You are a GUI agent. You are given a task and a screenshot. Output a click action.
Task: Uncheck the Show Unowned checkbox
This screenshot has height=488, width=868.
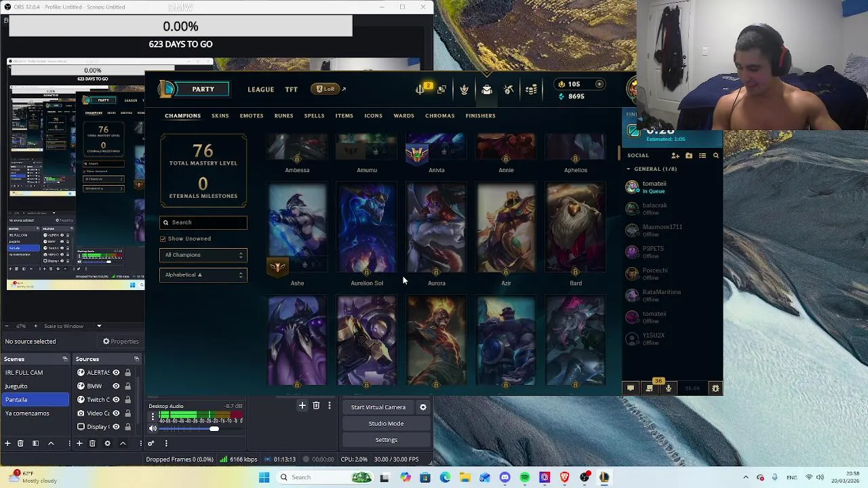point(163,239)
